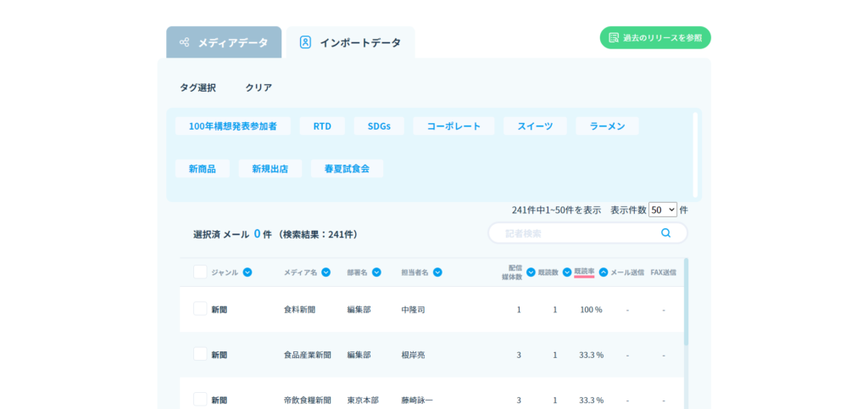Click the sort arrow next to メディア名
The image size is (868, 409).
point(326,272)
